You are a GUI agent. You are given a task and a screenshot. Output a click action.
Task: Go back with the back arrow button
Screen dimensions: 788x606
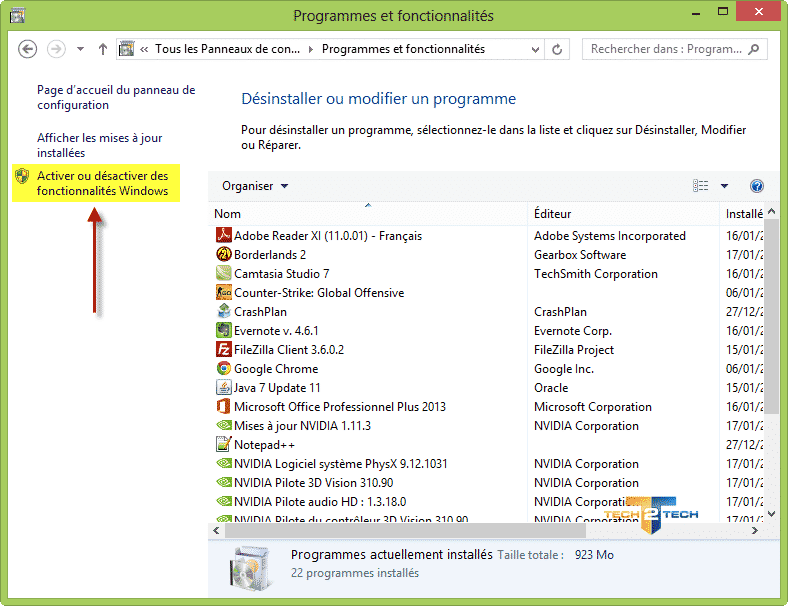[27, 49]
